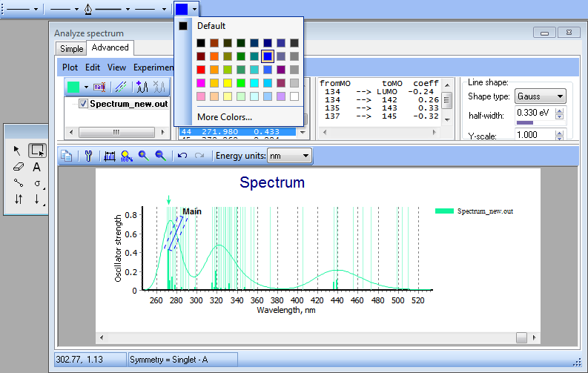Pick the bright yellow color swatch
The height and width of the screenshot is (373, 588).
pos(228,83)
